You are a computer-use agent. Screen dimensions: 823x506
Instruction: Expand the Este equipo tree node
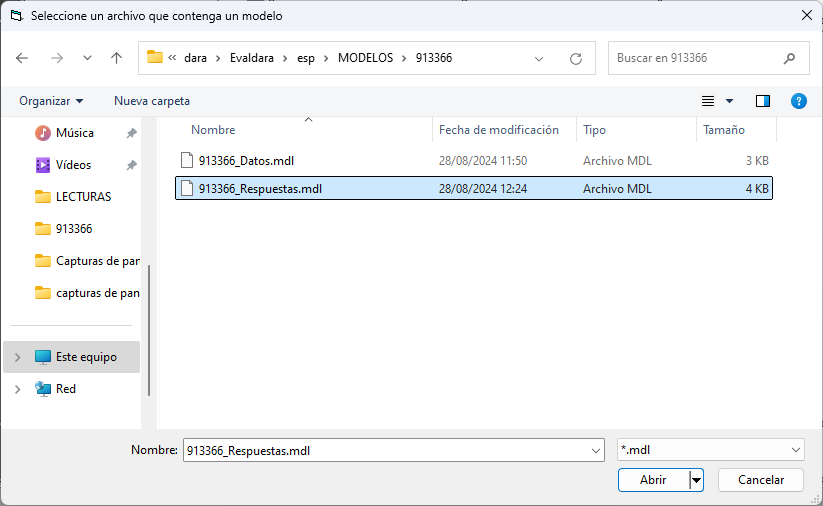coord(17,357)
